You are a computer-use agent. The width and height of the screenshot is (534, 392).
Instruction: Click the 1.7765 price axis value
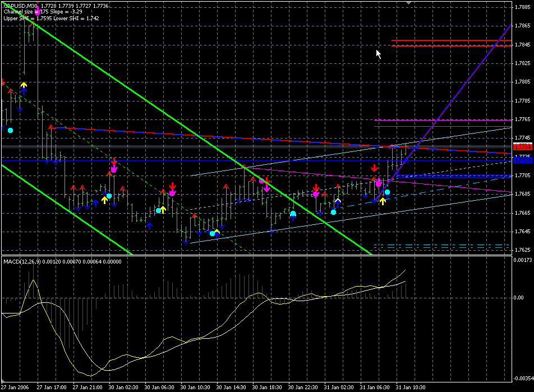pyautogui.click(x=522, y=119)
